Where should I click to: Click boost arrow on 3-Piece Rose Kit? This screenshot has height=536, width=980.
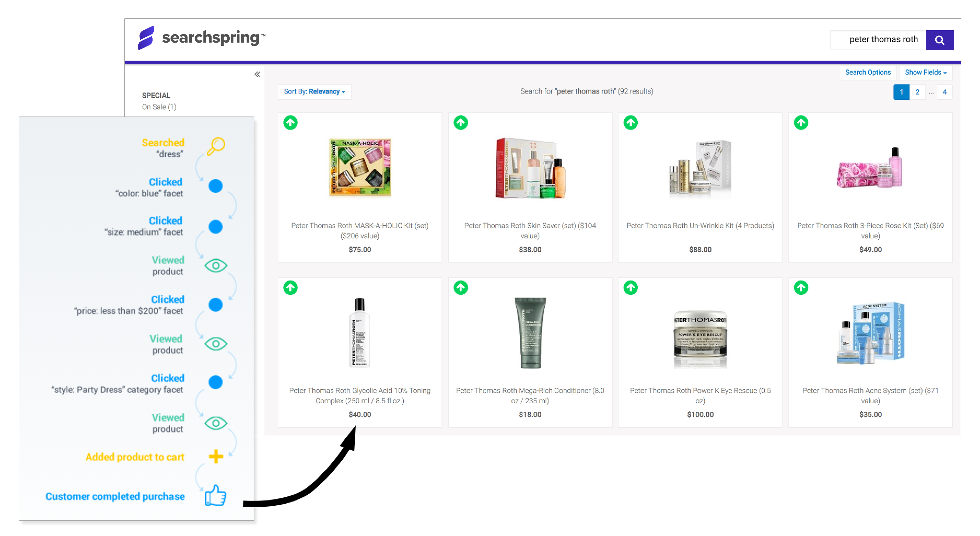801,123
